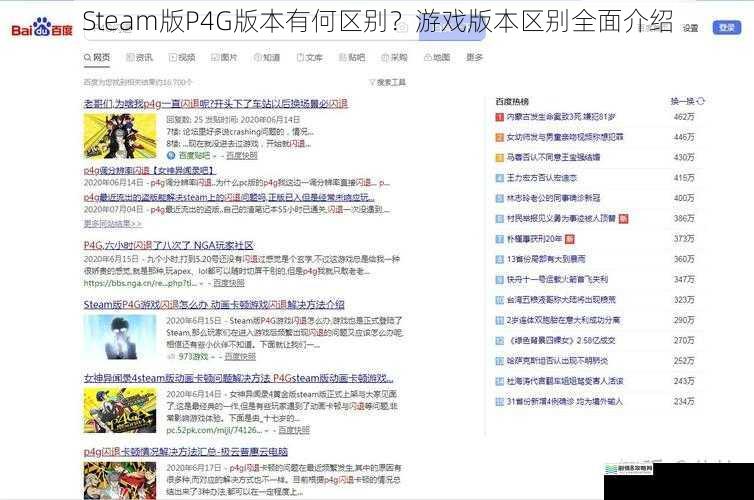Open Steam版P4G游戏闪退怎么办 result title
The image size is (754, 500).
(214, 304)
